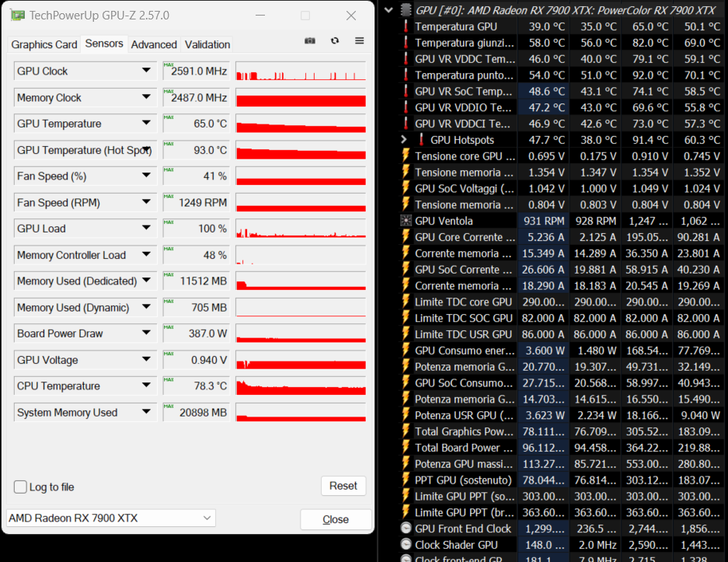
Task: Click lightning icon beside Total Graphics Power
Action: [x=406, y=431]
